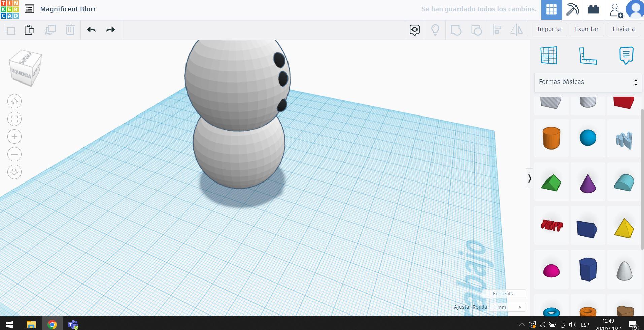Click the Copy toolbar icon
Screen dimensions: 644x330
[x=10, y=30]
